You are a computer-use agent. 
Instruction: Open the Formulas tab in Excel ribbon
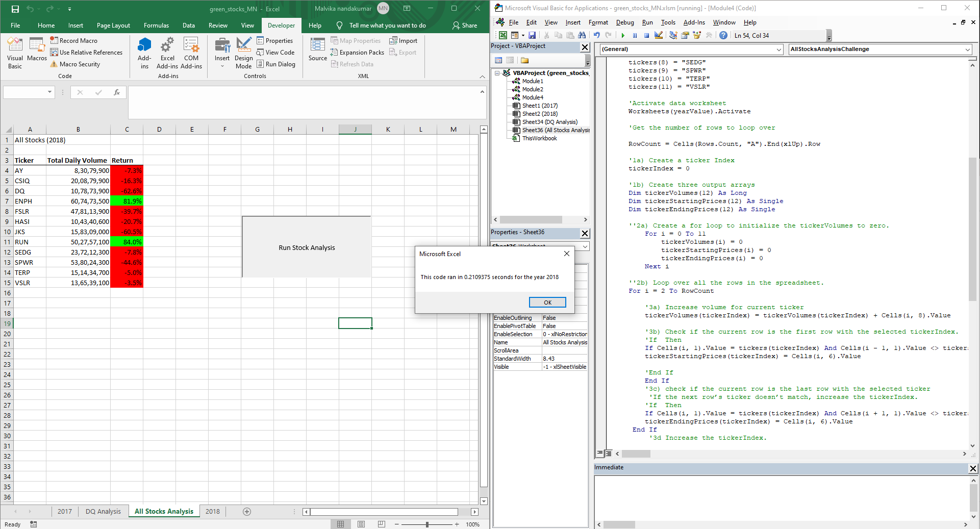pyautogui.click(x=156, y=26)
